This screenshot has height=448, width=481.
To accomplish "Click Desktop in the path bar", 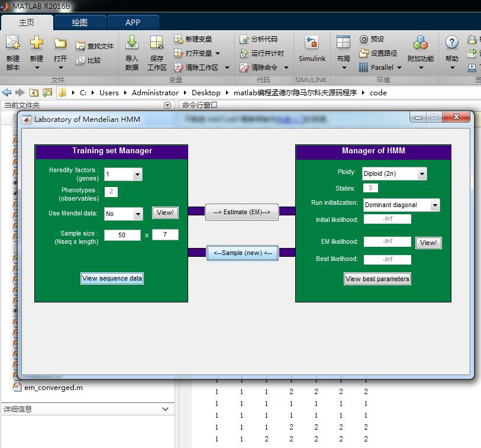I will click(x=206, y=93).
